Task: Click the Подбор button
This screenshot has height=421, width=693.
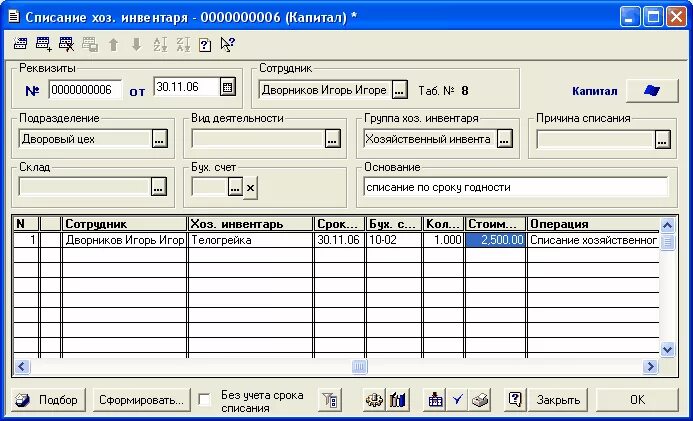Action: click(x=49, y=400)
